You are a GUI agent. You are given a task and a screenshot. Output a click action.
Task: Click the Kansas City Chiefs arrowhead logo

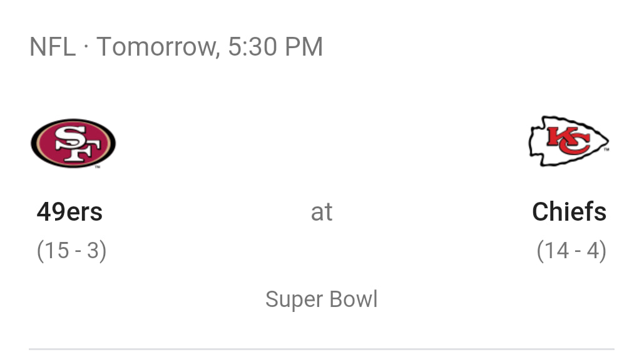(x=568, y=141)
